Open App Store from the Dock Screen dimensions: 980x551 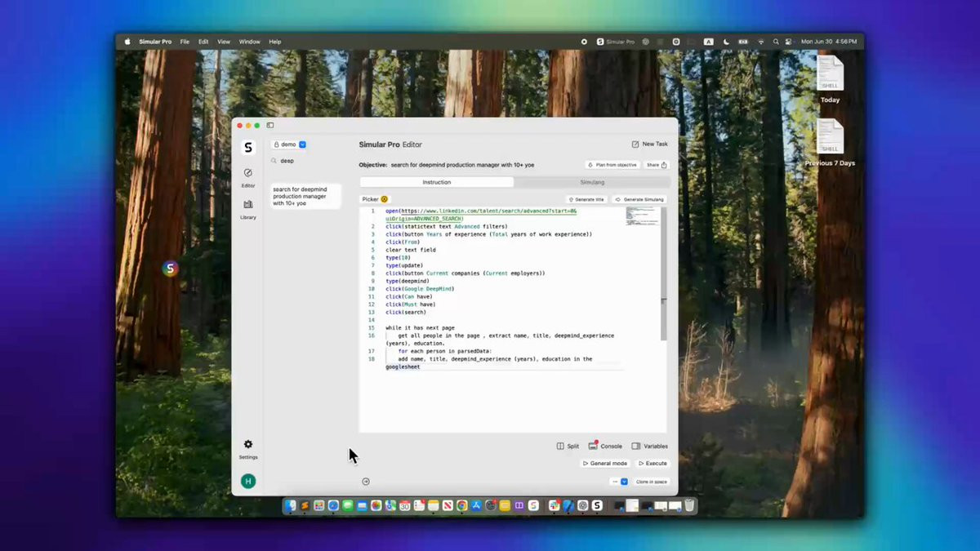(x=476, y=505)
